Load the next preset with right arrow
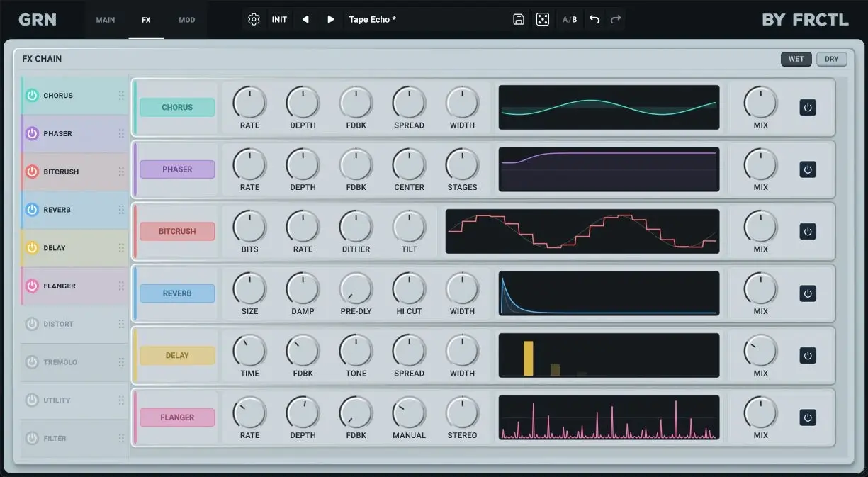The width and height of the screenshot is (868, 477). click(330, 20)
